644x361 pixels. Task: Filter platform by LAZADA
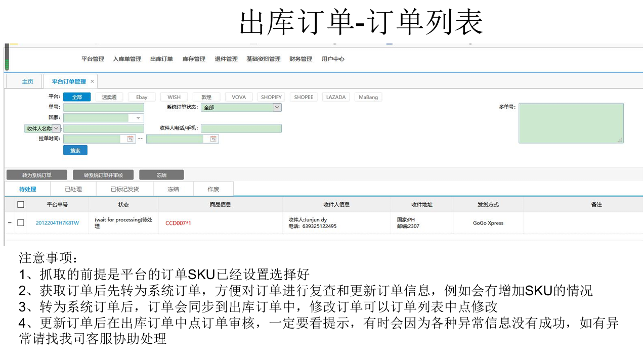[336, 97]
